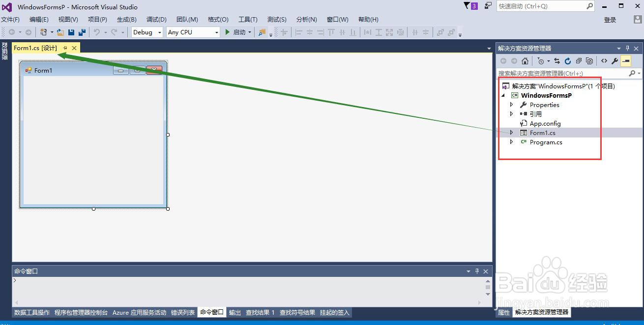Select Program.cs in Solution Explorer
The height and width of the screenshot is (325, 644).
546,142
